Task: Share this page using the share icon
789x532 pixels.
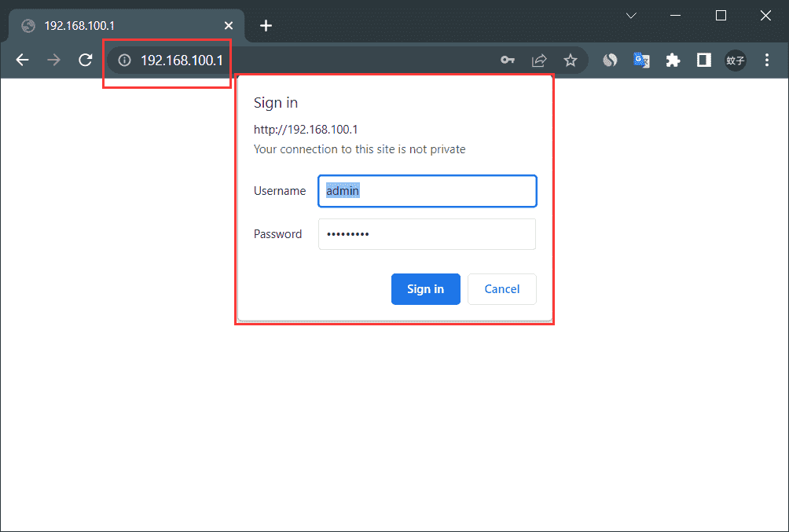Action: [x=539, y=61]
